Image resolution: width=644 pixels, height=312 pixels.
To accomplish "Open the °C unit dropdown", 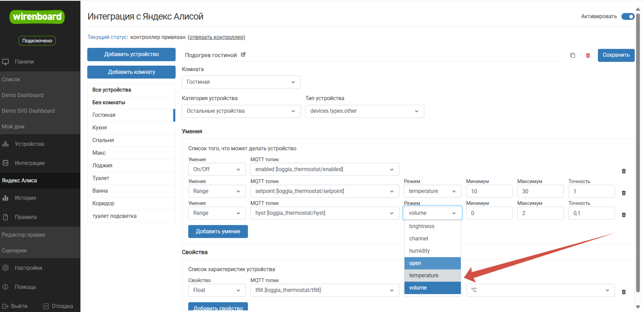I will pyautogui.click(x=540, y=290).
